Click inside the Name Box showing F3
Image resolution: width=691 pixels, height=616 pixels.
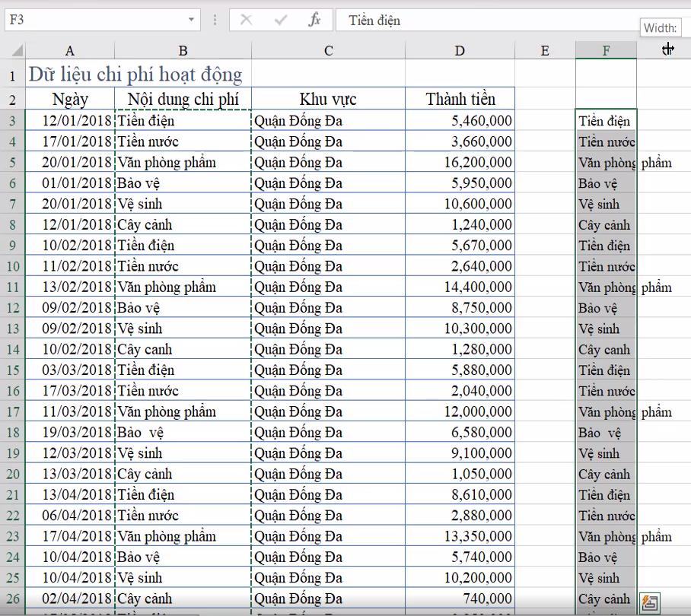point(91,21)
